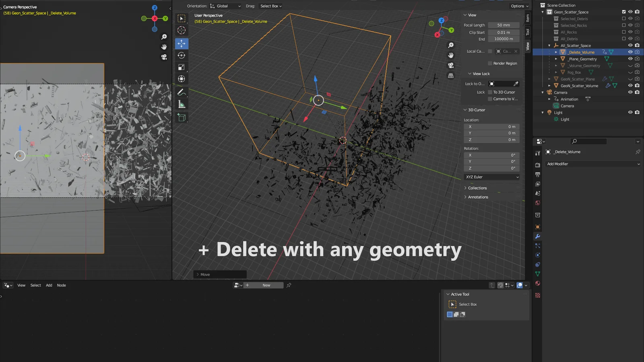Open the Add Modifier dropdown
This screenshot has height=362, width=644.
tap(592, 164)
